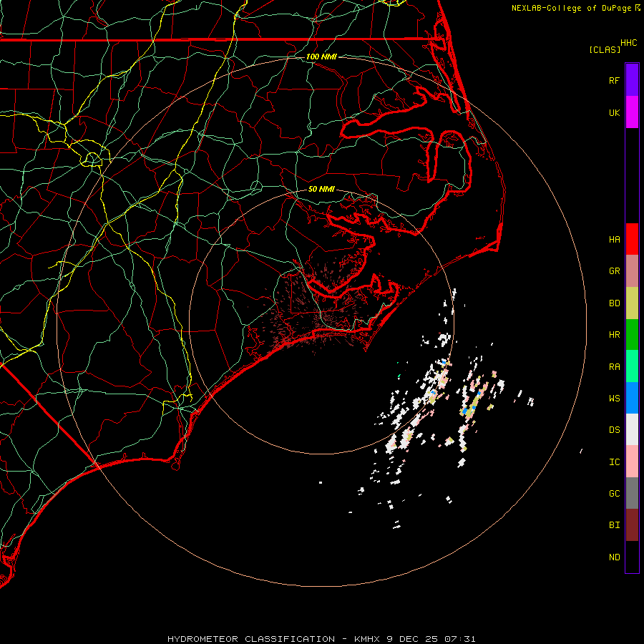This screenshot has height=644, width=644.
Task: Click the BI legend label
Action: coord(614,525)
